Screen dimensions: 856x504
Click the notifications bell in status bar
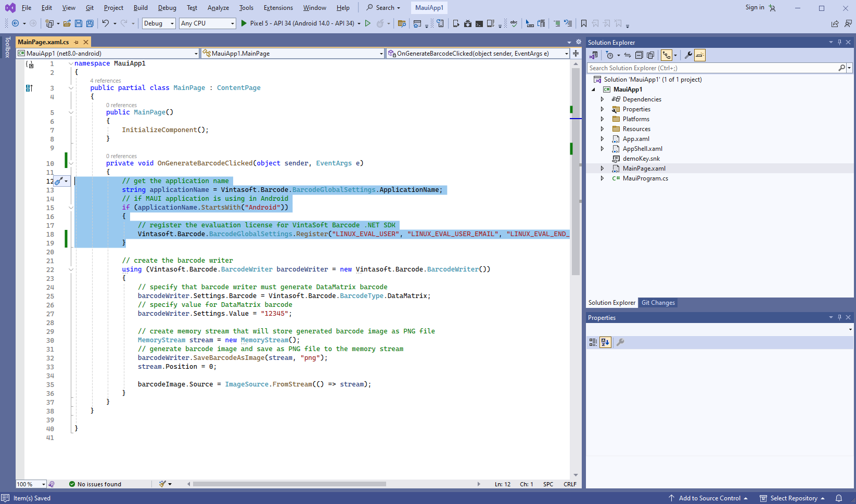[x=839, y=498]
